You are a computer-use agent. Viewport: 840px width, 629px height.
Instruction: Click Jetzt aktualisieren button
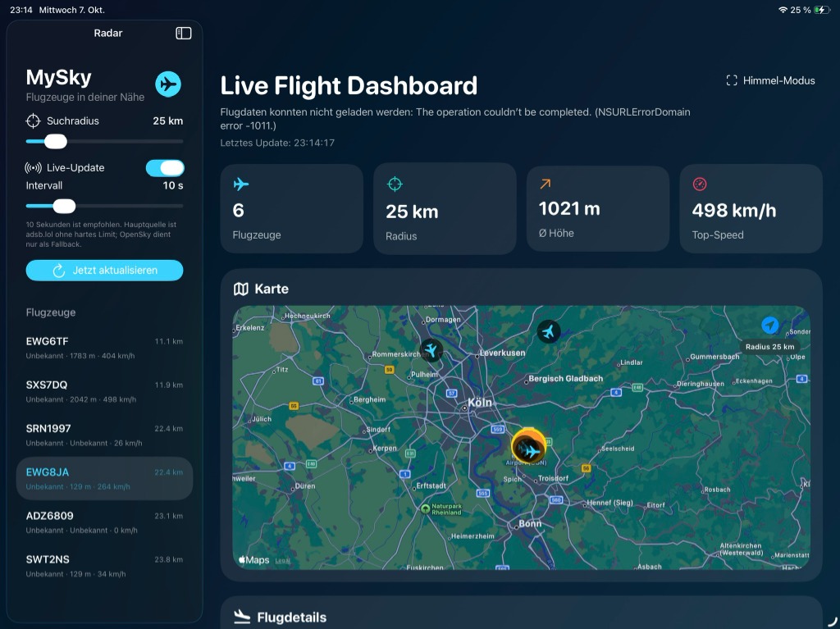click(x=104, y=271)
